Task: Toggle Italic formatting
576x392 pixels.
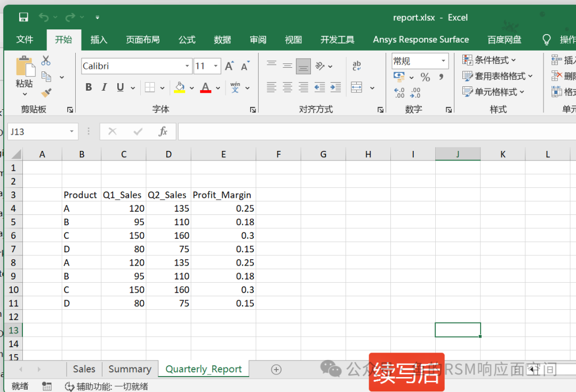Action: point(105,87)
